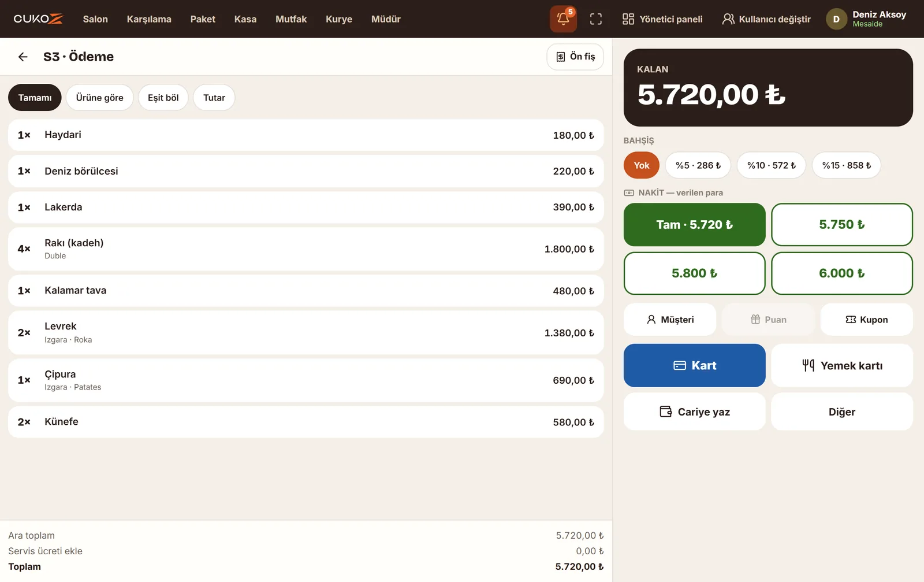This screenshot has height=582, width=924.
Task: Open the Salon menu
Action: pos(95,19)
